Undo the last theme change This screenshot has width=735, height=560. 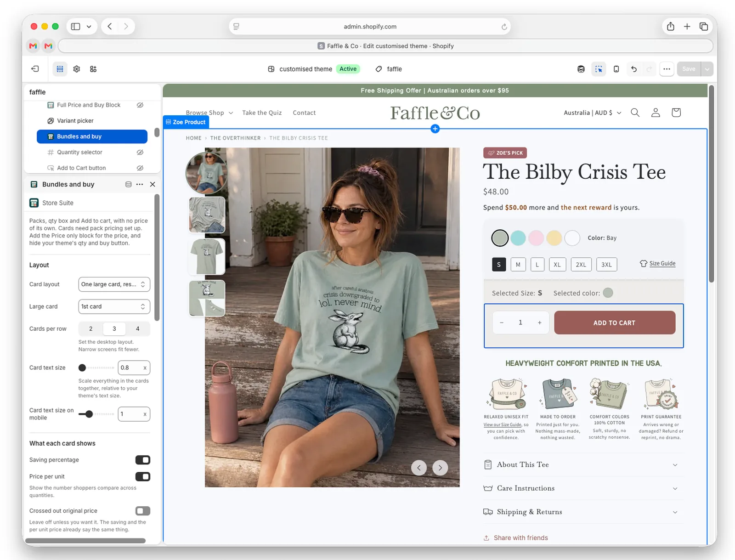[x=633, y=69]
